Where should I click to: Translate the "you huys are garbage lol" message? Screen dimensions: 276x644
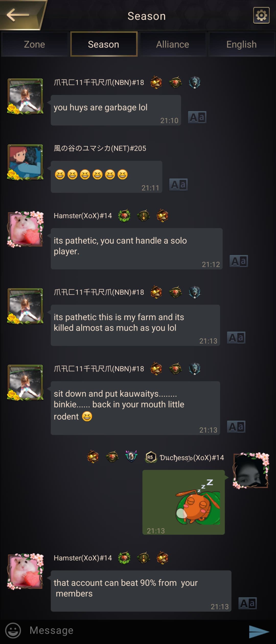(x=197, y=117)
